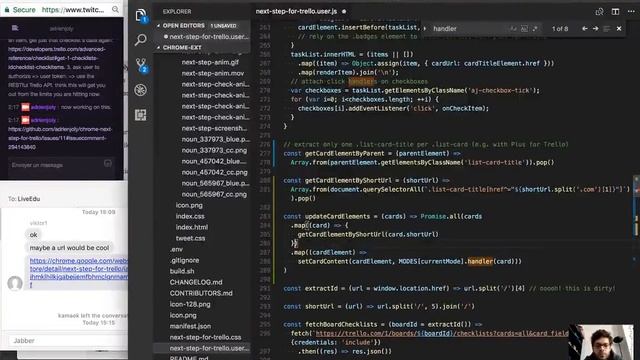The height and width of the screenshot is (360, 640).
Task: Expand replace mode in the find widget
Action: tap(425, 29)
